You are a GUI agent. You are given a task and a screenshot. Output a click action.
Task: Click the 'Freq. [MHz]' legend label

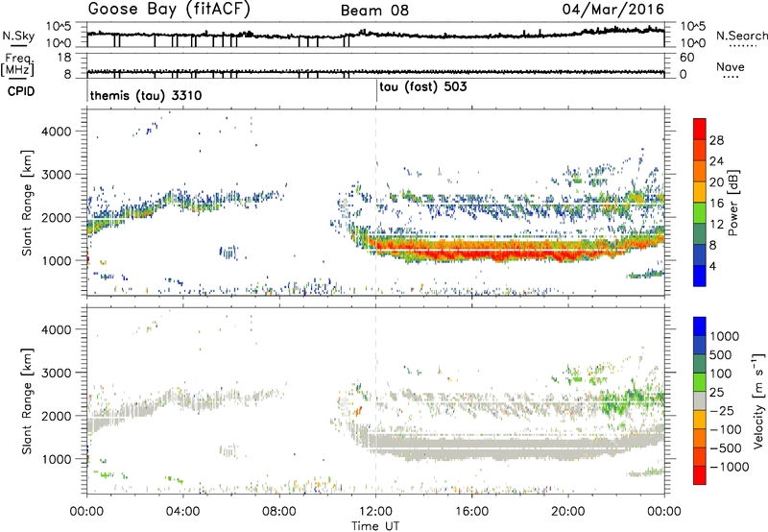pyautogui.click(x=18, y=65)
